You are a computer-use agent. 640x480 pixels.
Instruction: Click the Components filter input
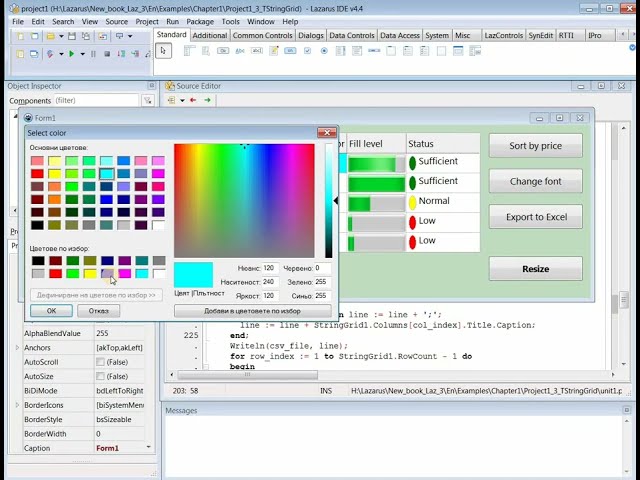point(96,100)
